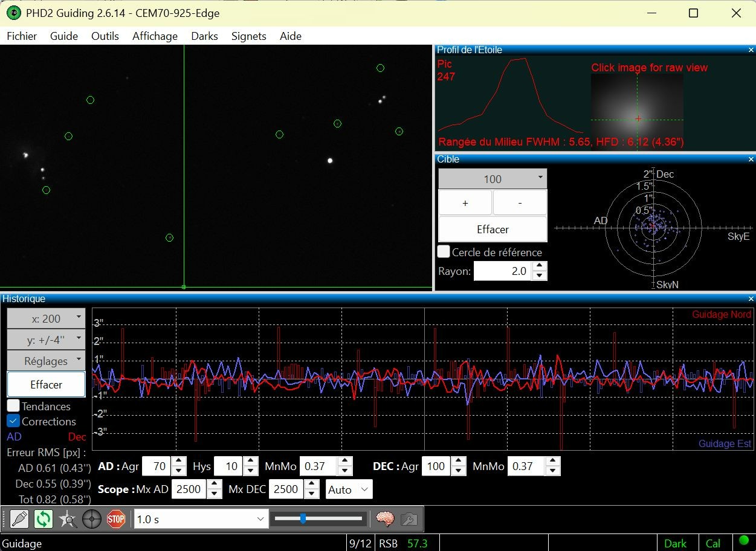The height and width of the screenshot is (551, 756).
Task: Click the Effacer button in Historique
Action: coord(46,384)
